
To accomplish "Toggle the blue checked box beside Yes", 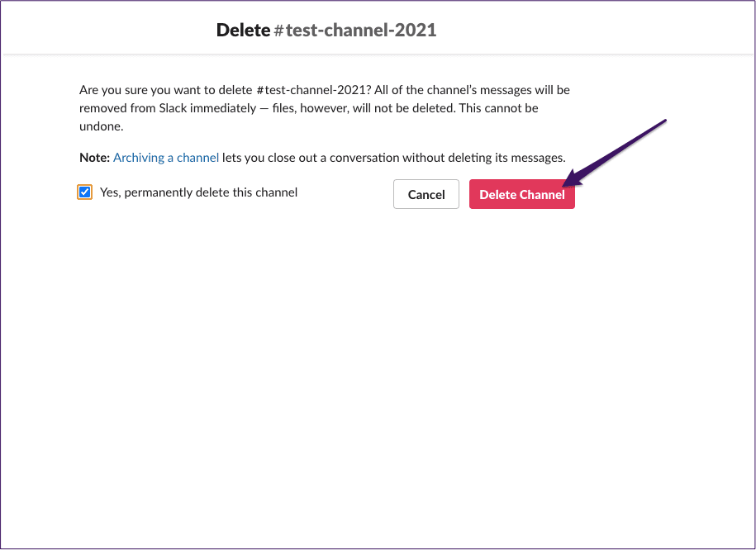I will (85, 192).
